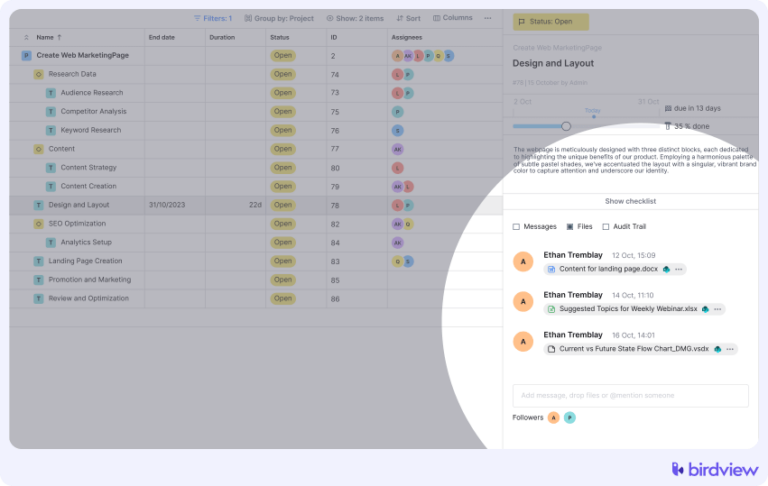Open the Show: 2 items dropdown

(355, 18)
